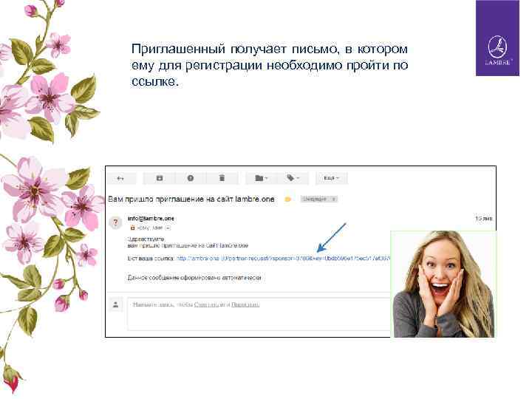Open the 'Ещё' more actions dropdown
532x399 pixels.
click(x=331, y=178)
